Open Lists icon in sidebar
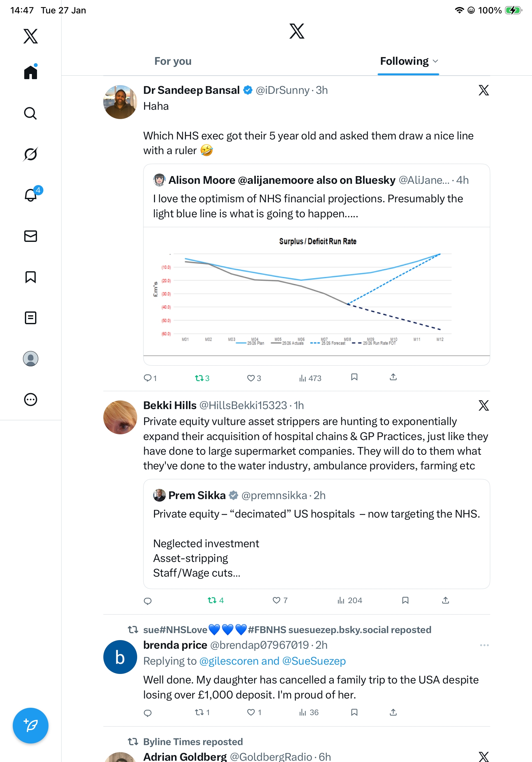This screenshot has width=532, height=762. [x=31, y=317]
